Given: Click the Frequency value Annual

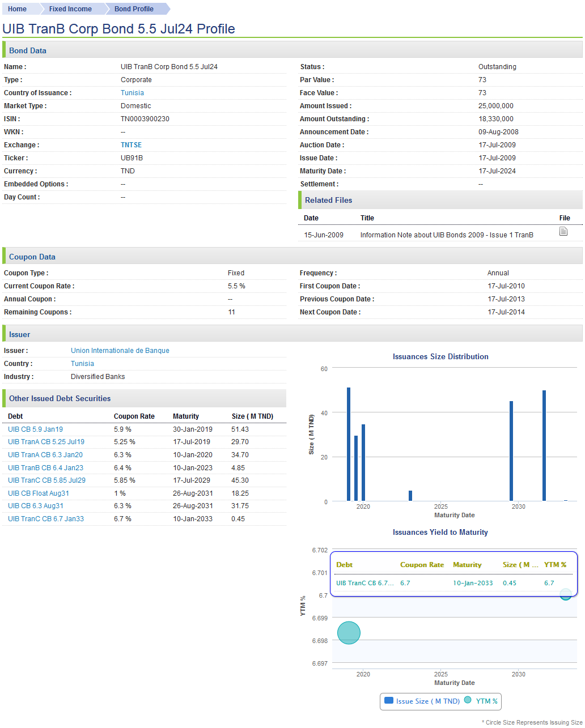Looking at the screenshot, I should pos(498,273).
